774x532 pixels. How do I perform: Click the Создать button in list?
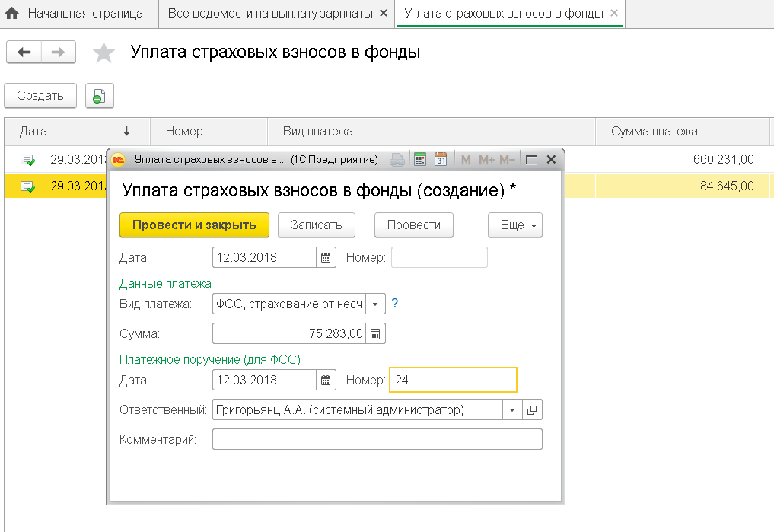coord(40,95)
